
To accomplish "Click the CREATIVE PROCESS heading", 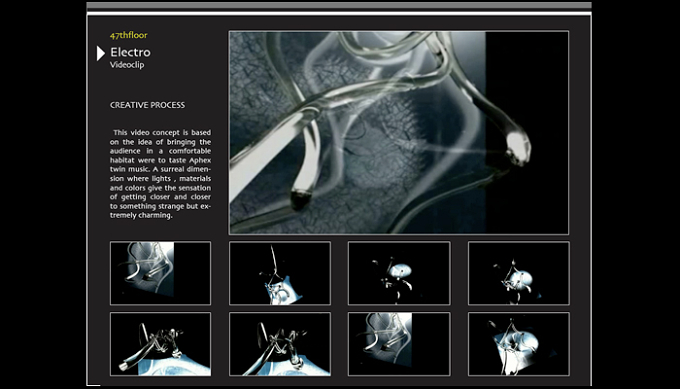I will [147, 105].
